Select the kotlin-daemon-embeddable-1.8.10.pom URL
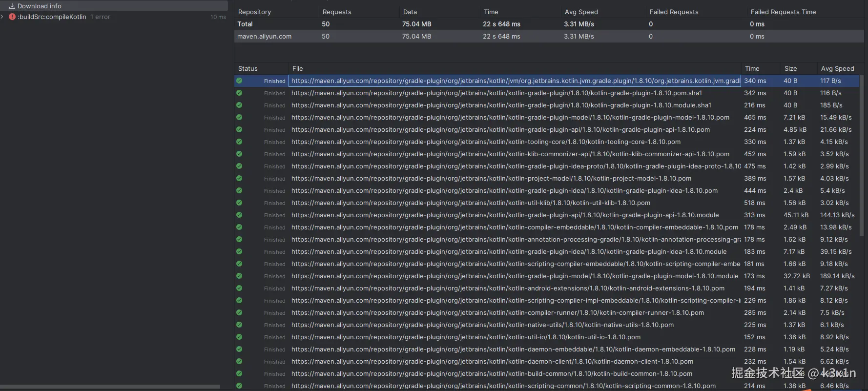The image size is (868, 391). (x=513, y=349)
